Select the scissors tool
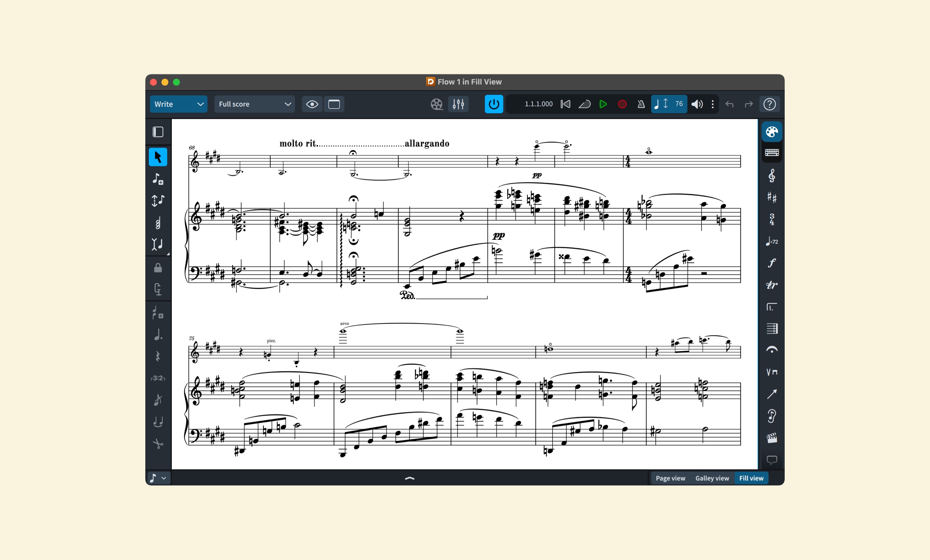Screen dimensions: 930x560 pyautogui.click(x=158, y=443)
